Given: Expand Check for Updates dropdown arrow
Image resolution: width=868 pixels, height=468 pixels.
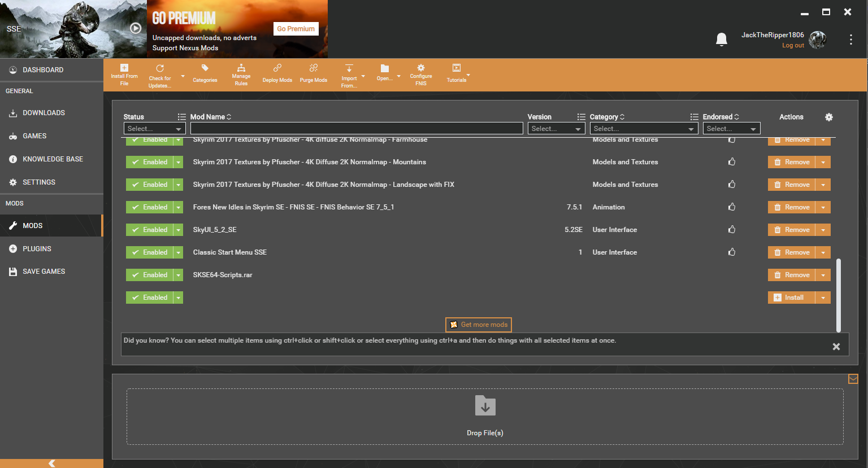Looking at the screenshot, I should 183,76.
